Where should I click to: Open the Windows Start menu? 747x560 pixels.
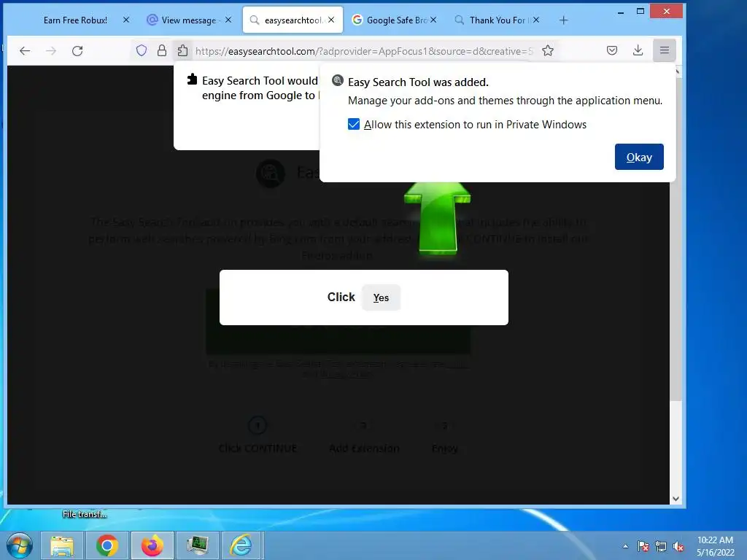tap(20, 545)
